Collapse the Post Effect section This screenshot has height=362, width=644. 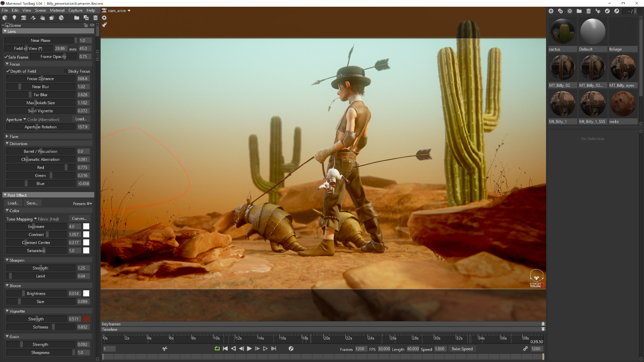(x=5, y=195)
